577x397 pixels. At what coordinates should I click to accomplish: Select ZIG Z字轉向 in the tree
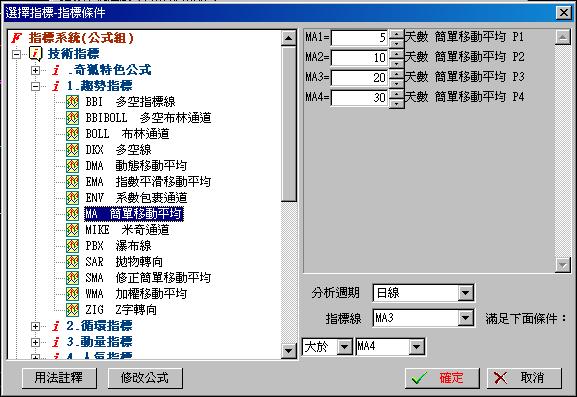121,309
